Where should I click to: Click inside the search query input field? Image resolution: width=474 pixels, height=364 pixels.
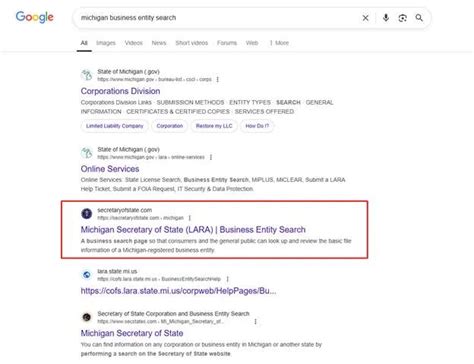point(217,18)
